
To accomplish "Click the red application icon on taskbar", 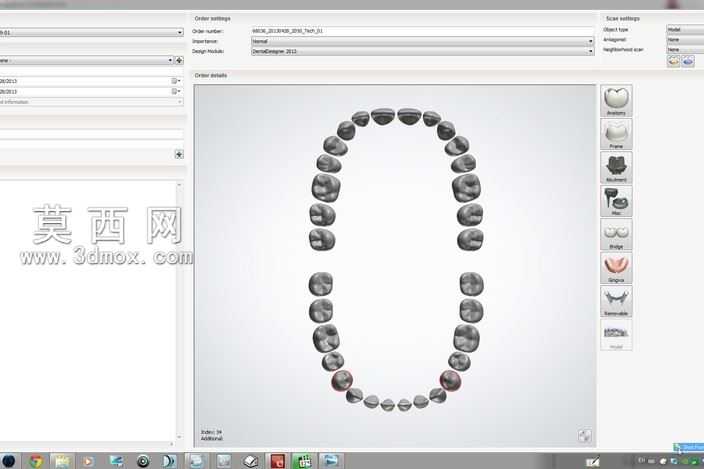I will [277, 461].
